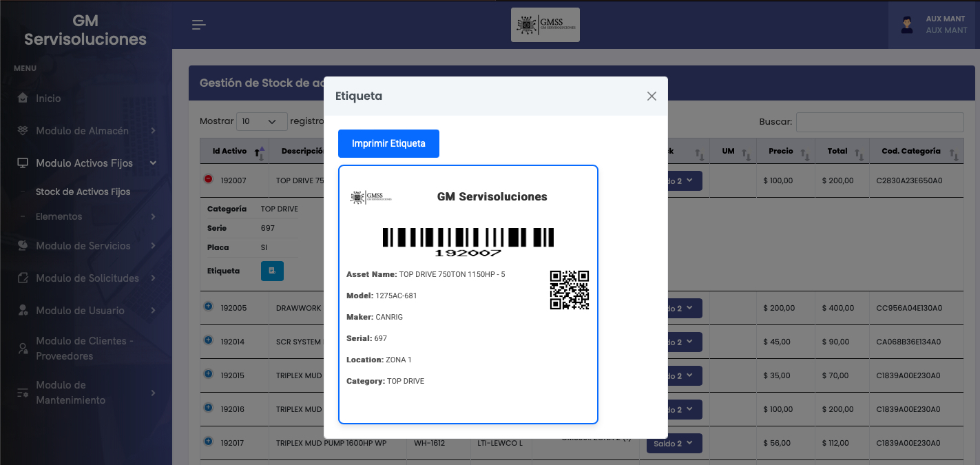Viewport: 980px width, 465px height.
Task: Click the Buscar search field
Action: 879,122
